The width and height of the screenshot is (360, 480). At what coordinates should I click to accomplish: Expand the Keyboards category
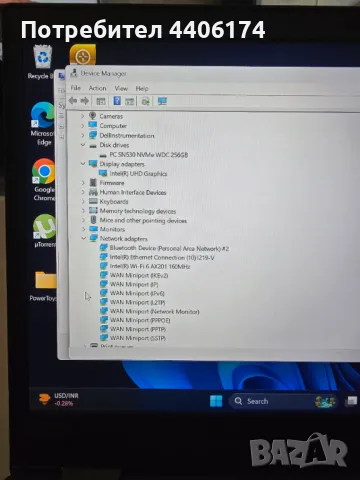(83, 201)
